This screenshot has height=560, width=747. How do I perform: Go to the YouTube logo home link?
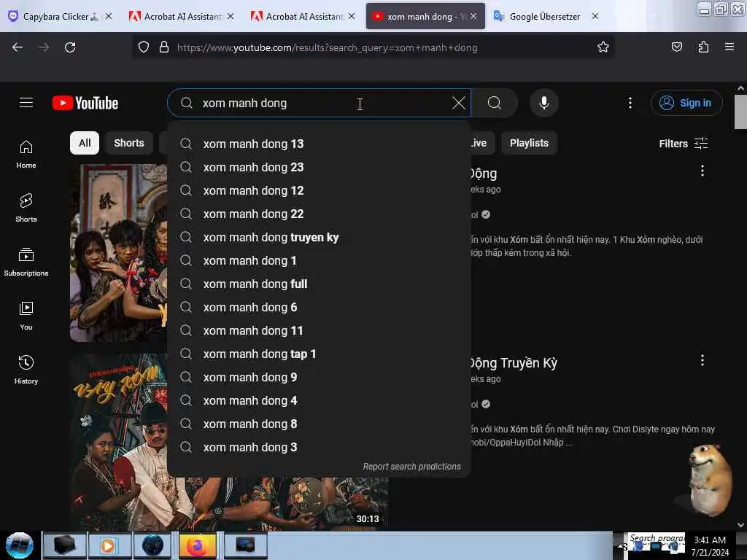click(x=85, y=103)
